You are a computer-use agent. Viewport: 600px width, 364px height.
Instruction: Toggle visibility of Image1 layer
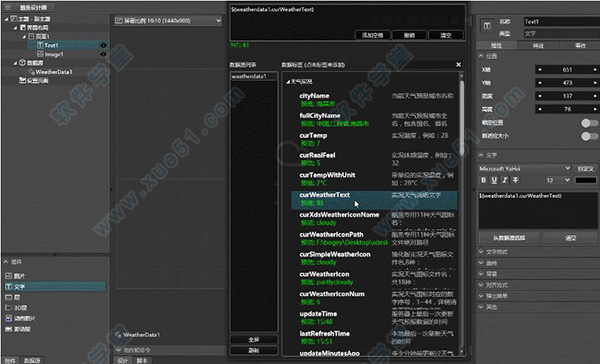tap(103, 54)
